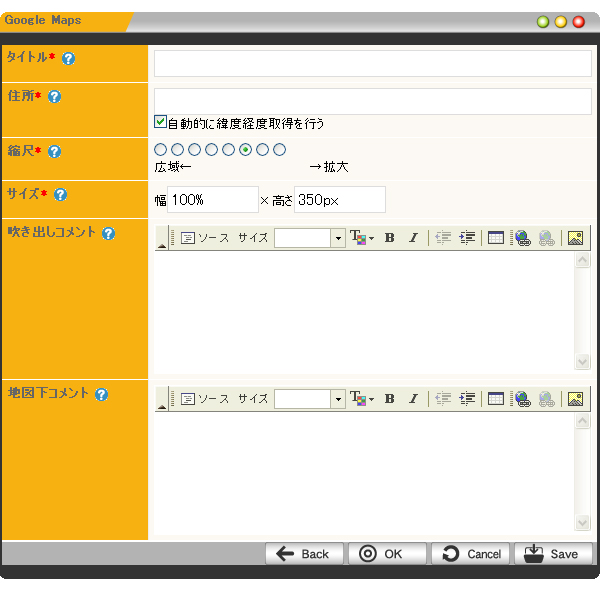Apply bold in 吹き出しコメント editor
The image size is (600, 600).
390,238
